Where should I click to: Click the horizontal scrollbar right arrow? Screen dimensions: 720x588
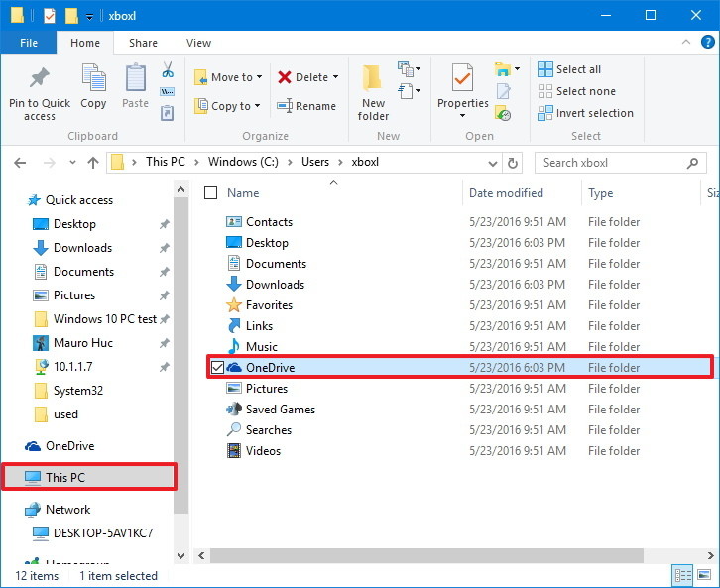click(x=710, y=556)
